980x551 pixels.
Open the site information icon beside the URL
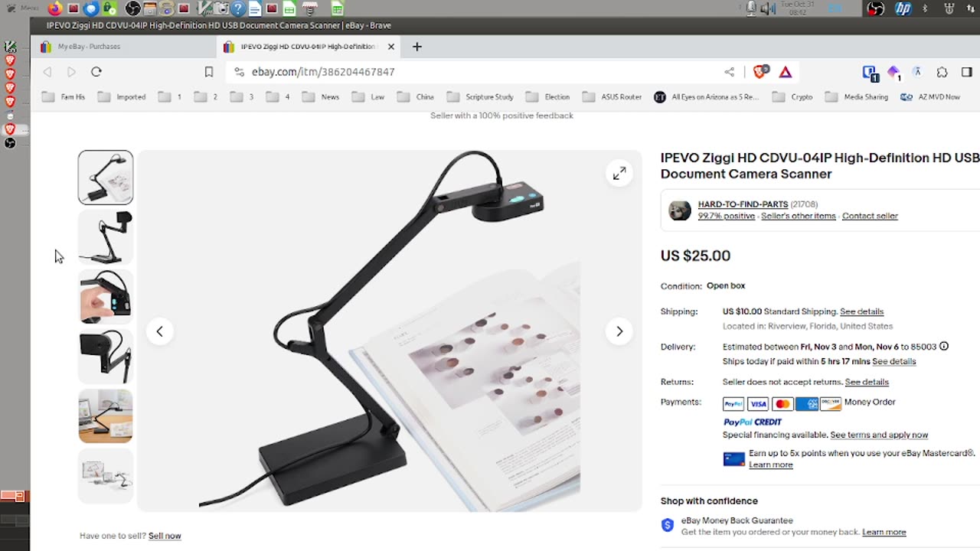(x=239, y=72)
